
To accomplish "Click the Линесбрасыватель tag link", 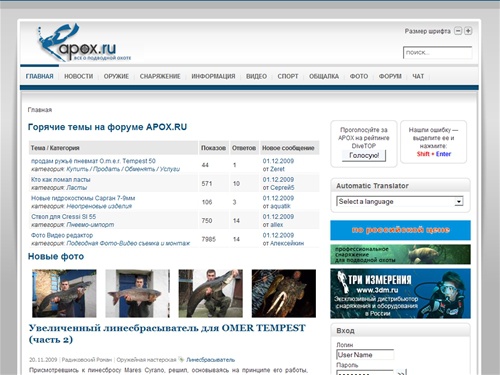I will pos(210,360).
